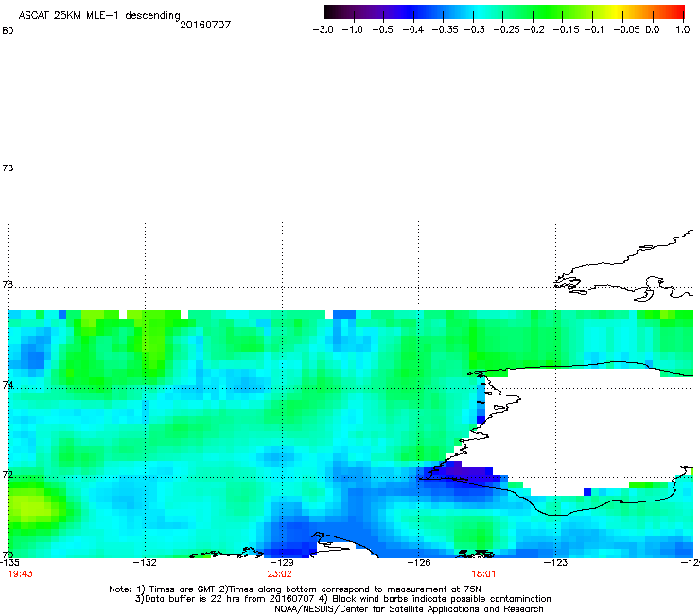Viewport: 700px width, 615px height.
Task: Click the color bar label -0.15
Action: [566, 30]
